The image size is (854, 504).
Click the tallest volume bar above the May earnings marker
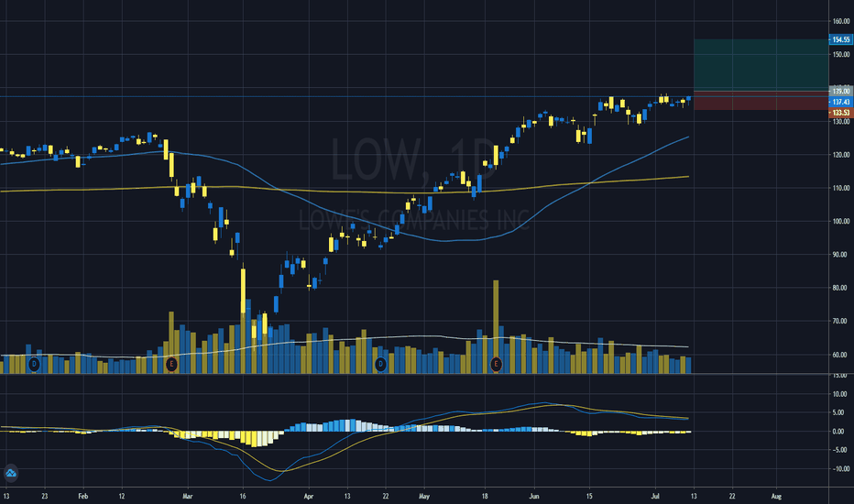pyautogui.click(x=496, y=326)
